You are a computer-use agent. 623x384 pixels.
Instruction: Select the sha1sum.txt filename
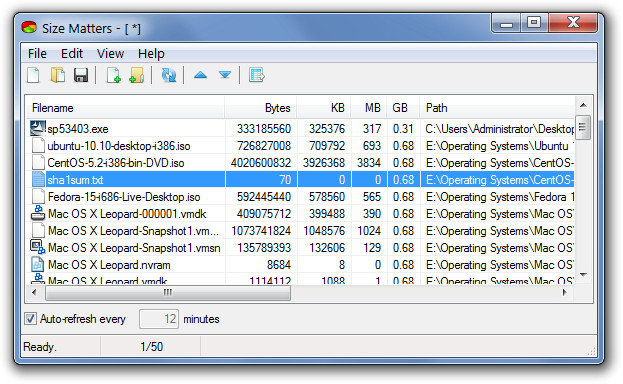pyautogui.click(x=75, y=180)
